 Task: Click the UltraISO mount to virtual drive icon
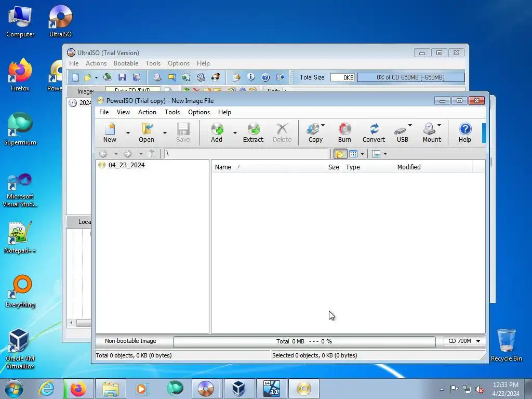coord(201,77)
